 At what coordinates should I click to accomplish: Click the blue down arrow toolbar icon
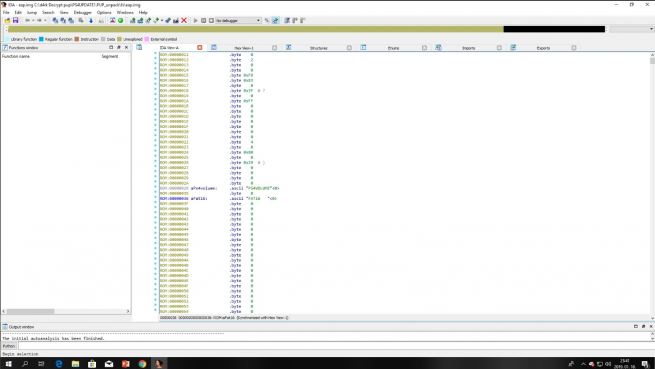click(x=91, y=20)
